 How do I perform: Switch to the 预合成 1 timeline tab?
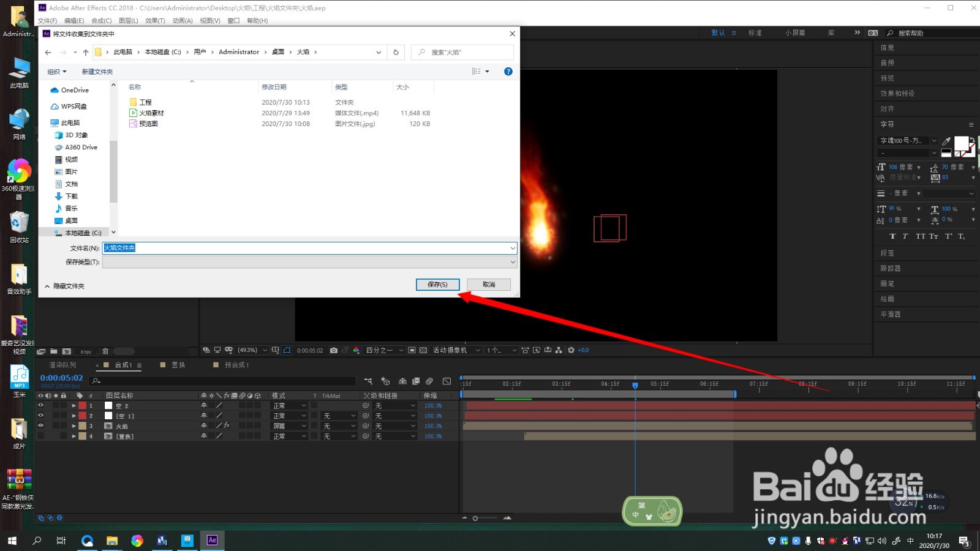236,365
